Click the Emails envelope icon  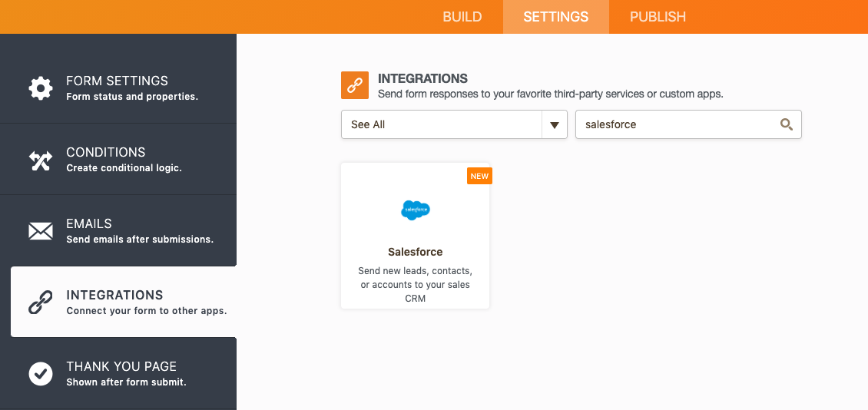41,231
